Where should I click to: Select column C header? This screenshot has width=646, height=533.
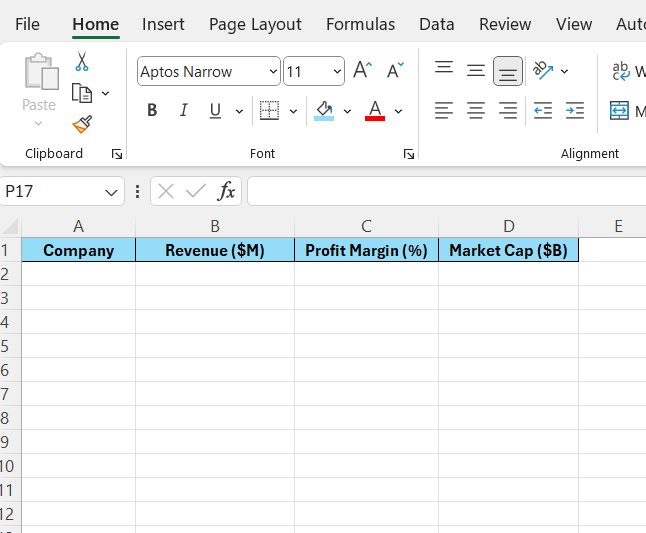click(366, 226)
